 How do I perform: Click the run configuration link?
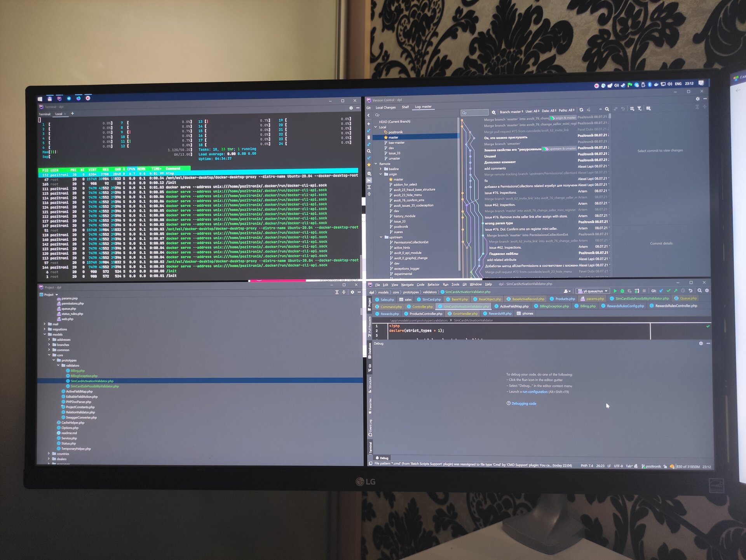(535, 392)
